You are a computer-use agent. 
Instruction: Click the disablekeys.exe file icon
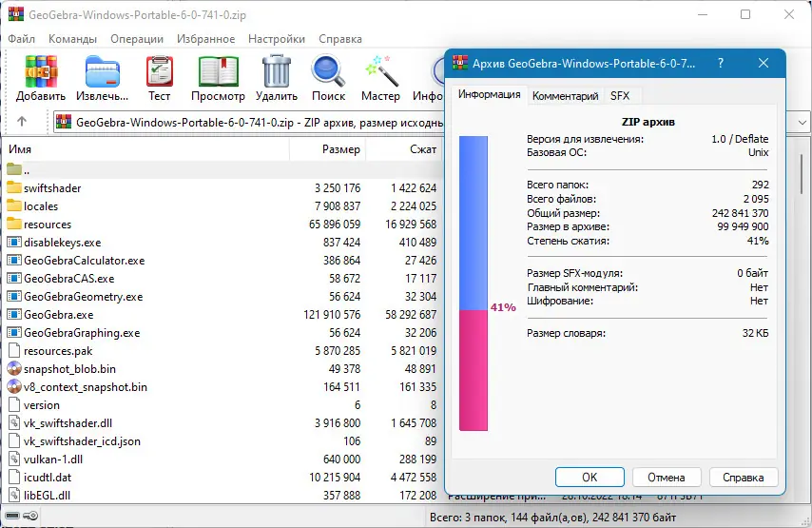pyautogui.click(x=14, y=242)
